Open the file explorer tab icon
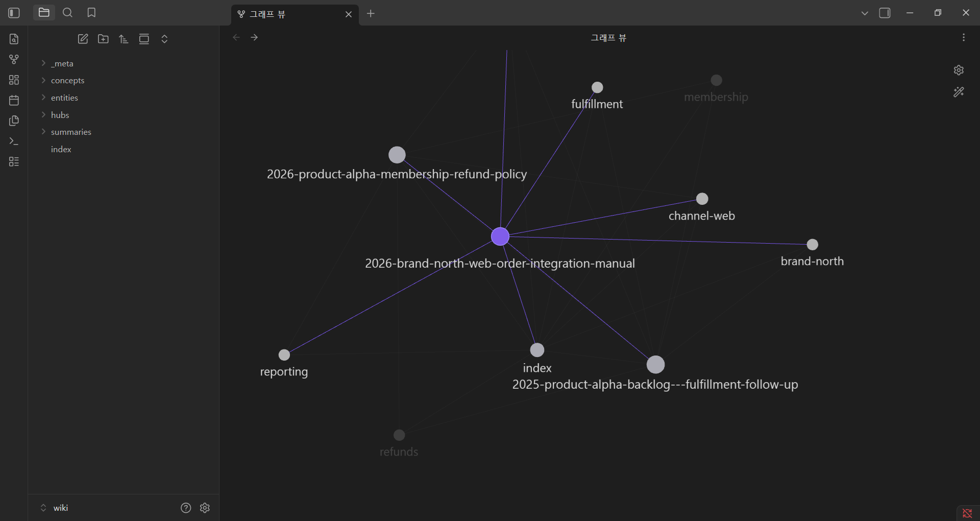Viewport: 980px width, 521px height. (44, 13)
